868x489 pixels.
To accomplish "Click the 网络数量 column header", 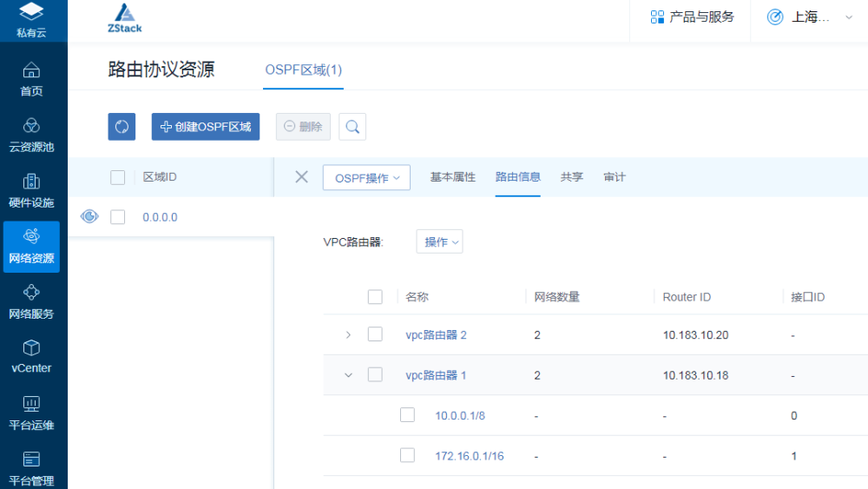I will click(x=557, y=297).
